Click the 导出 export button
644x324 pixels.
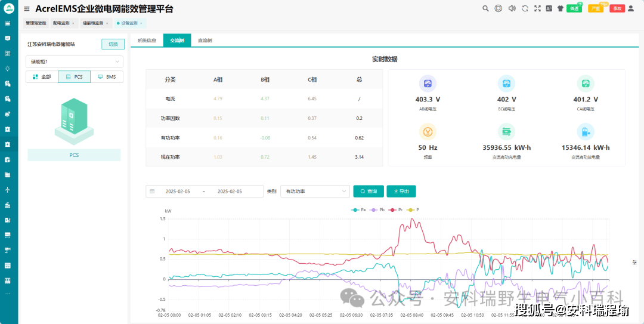(x=401, y=191)
